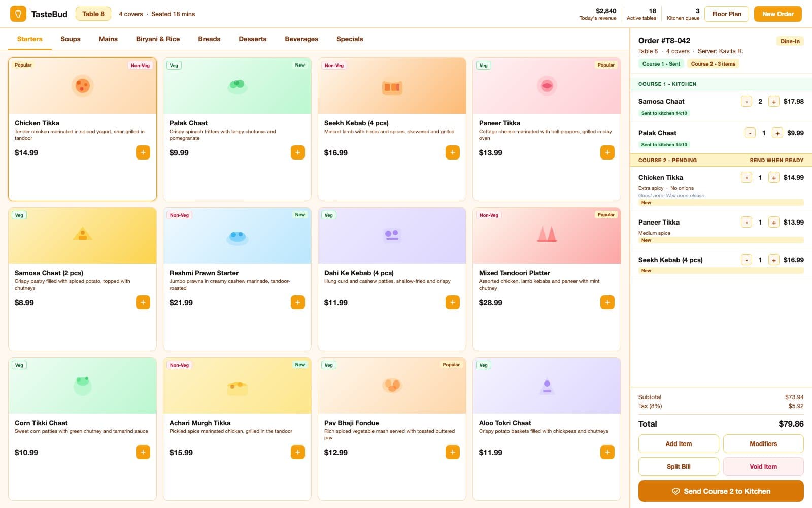Viewport: 812px width, 508px height.
Task: Click the Dahi Ke Kebab dish illustration
Action: tap(392, 235)
